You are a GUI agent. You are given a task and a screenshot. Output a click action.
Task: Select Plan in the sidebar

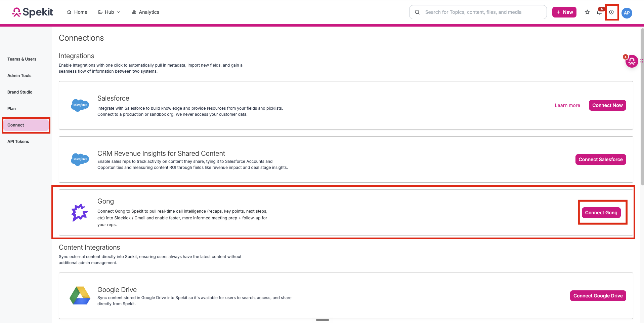[x=11, y=109]
